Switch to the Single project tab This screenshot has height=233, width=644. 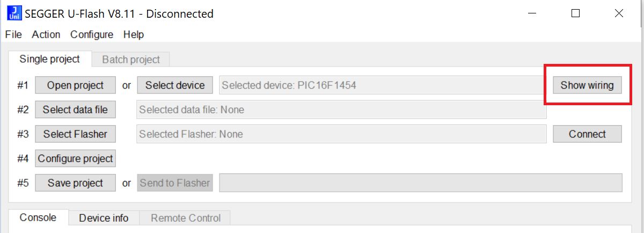[x=49, y=59]
